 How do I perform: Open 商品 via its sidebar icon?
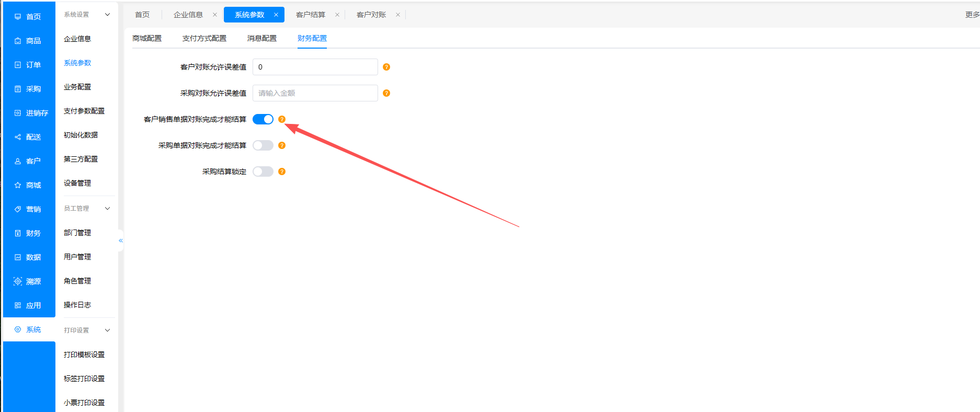(x=18, y=41)
